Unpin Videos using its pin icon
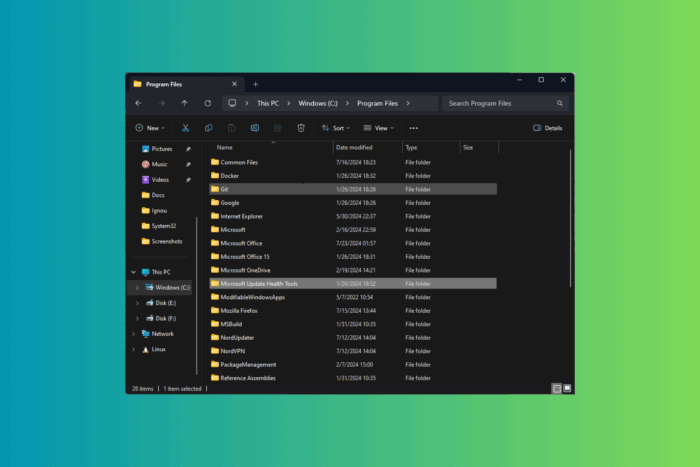This screenshot has height=467, width=700. [x=188, y=180]
